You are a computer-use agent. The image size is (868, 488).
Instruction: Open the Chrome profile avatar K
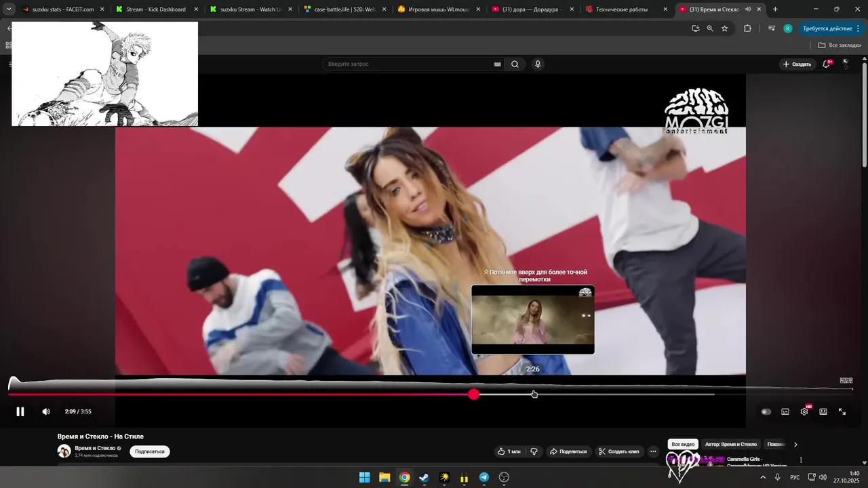(787, 28)
